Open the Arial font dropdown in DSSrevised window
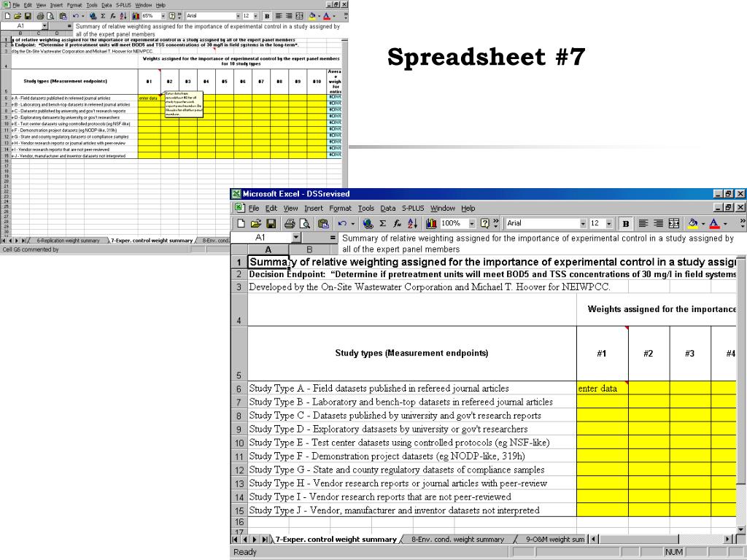The height and width of the screenshot is (560, 747). point(583,223)
